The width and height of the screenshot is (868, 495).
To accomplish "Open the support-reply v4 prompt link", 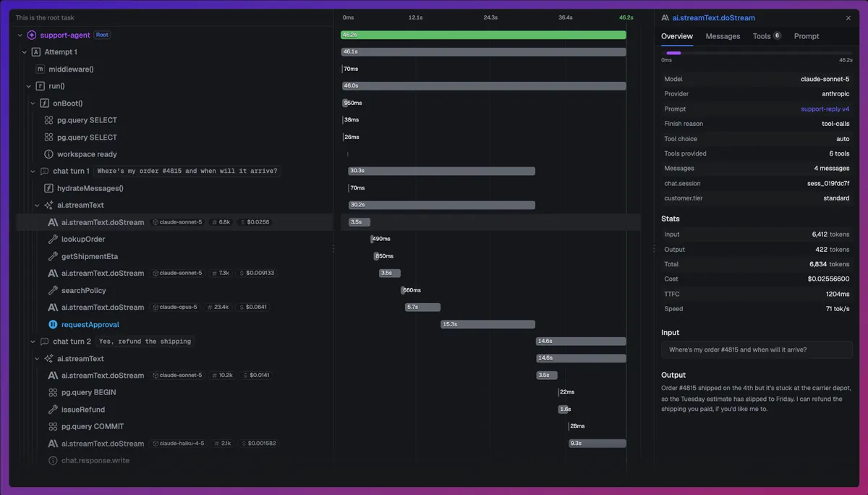I will 825,109.
